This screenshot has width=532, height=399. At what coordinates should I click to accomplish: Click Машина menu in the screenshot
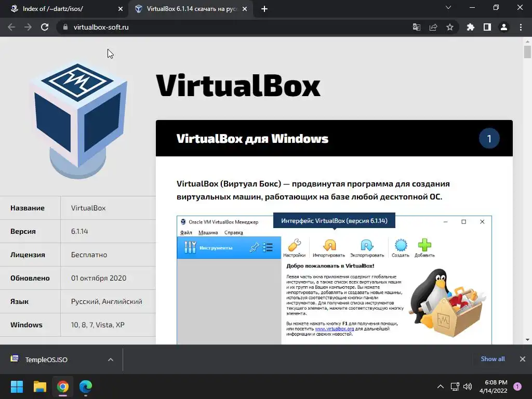tap(208, 233)
